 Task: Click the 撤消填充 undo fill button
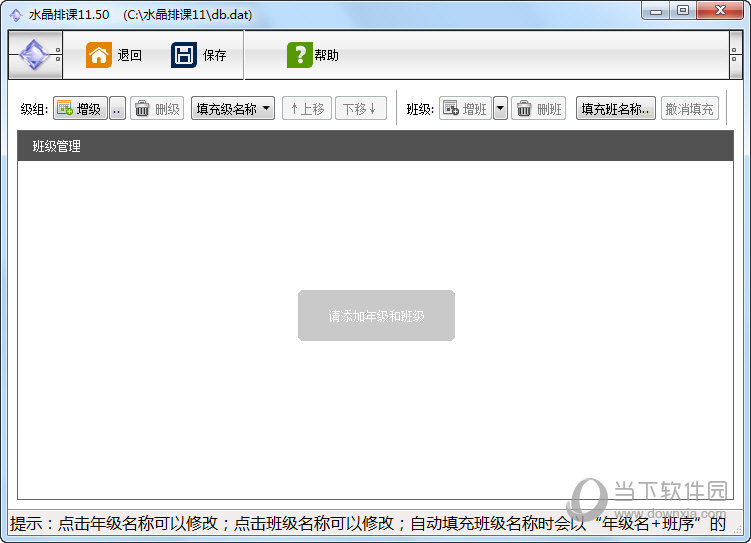pos(690,109)
